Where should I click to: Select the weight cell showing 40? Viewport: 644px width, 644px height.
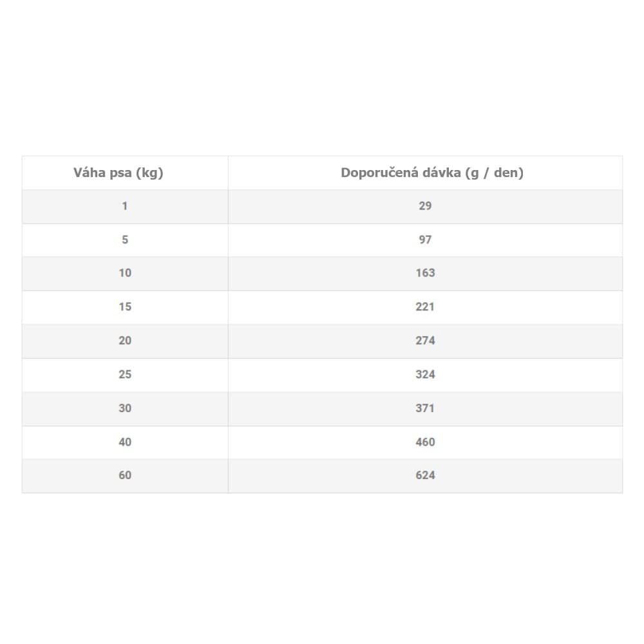click(125, 442)
